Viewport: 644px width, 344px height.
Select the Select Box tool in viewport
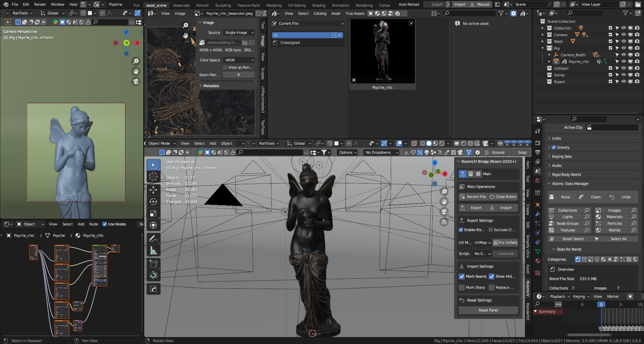(153, 165)
